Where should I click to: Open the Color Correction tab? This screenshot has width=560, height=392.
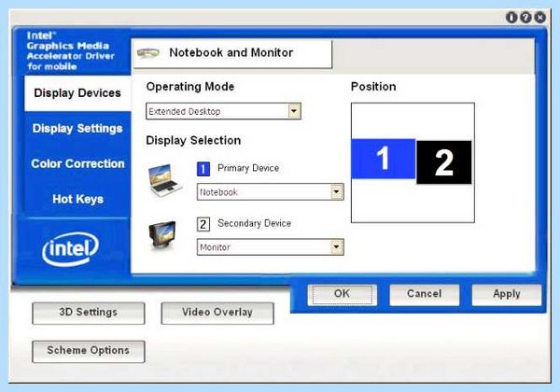click(77, 163)
